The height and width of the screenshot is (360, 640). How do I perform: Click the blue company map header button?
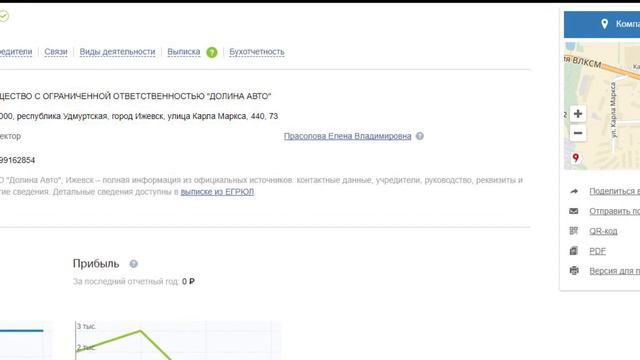point(602,24)
